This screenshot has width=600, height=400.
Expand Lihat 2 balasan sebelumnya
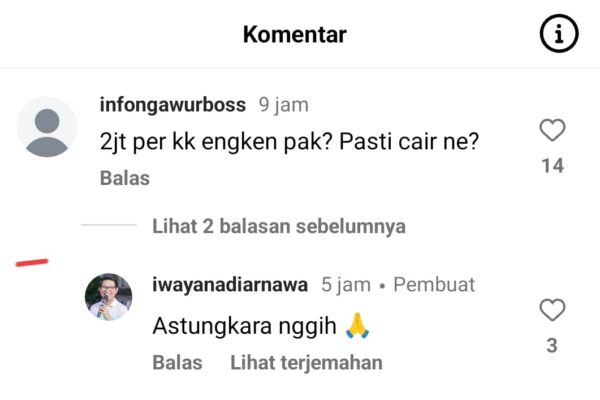[x=279, y=226]
